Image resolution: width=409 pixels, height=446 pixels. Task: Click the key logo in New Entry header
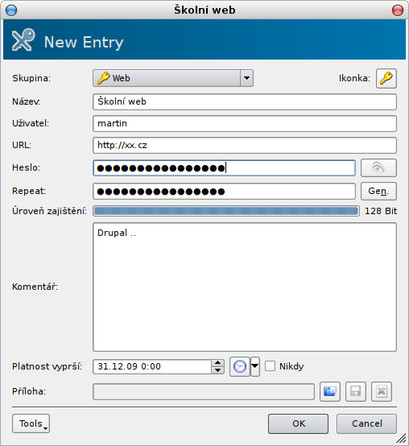pos(23,40)
